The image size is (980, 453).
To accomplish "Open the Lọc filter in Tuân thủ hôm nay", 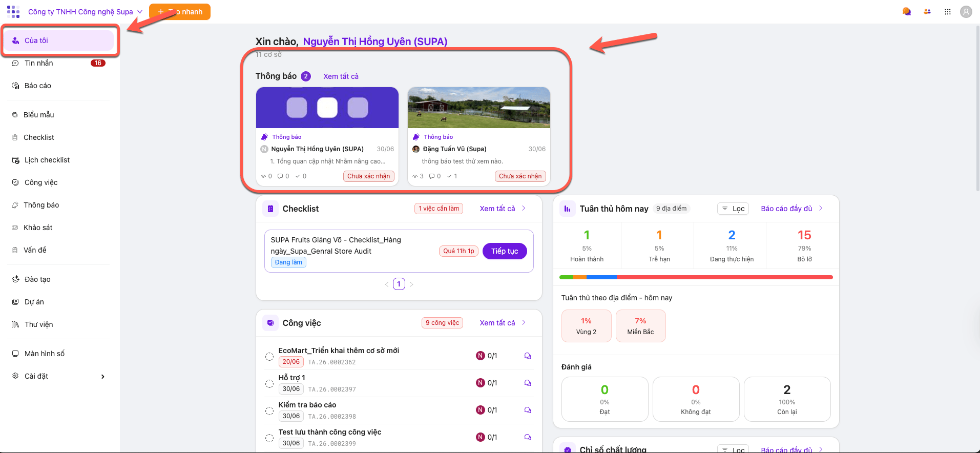I will coord(733,209).
